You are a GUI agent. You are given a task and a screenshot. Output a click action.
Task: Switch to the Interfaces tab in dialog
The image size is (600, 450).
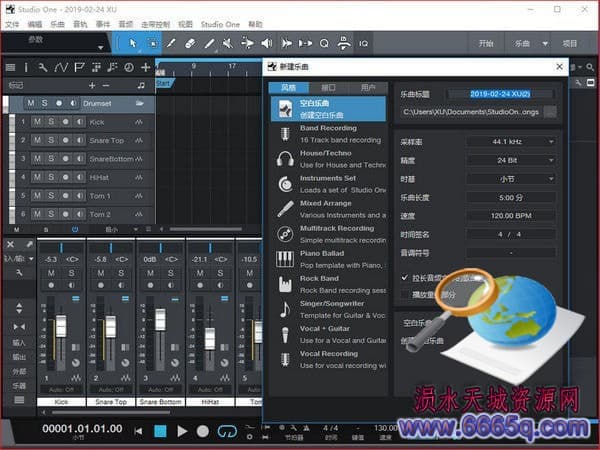pos(328,88)
